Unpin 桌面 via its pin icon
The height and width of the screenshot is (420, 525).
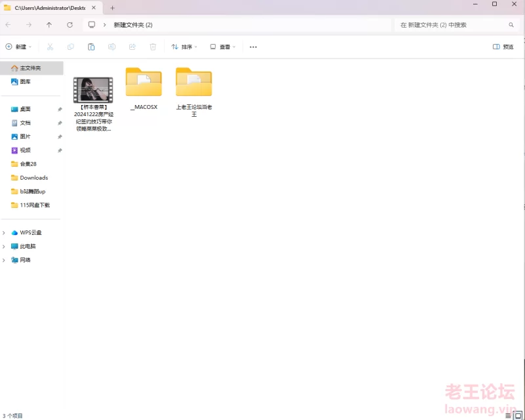point(60,109)
